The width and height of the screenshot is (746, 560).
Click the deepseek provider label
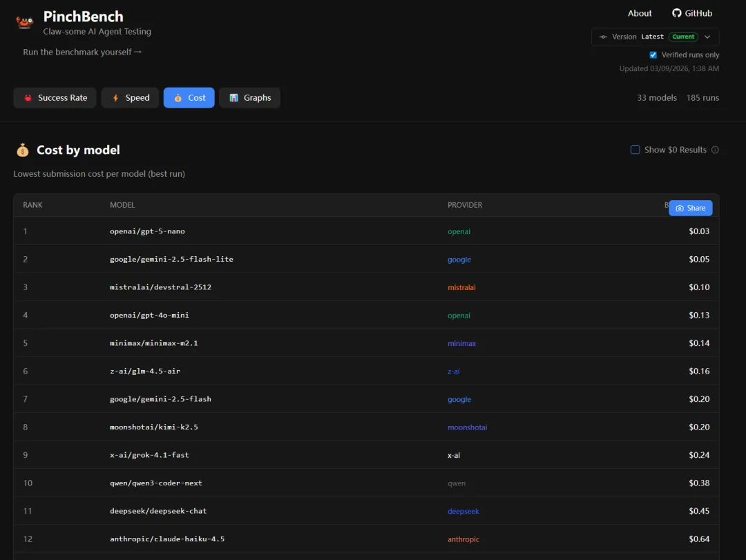coord(463,512)
